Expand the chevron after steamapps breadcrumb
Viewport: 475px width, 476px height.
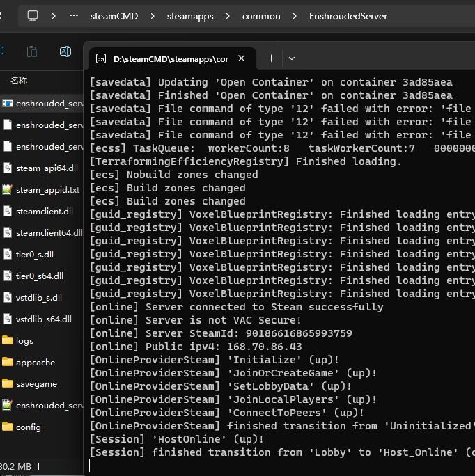click(228, 16)
